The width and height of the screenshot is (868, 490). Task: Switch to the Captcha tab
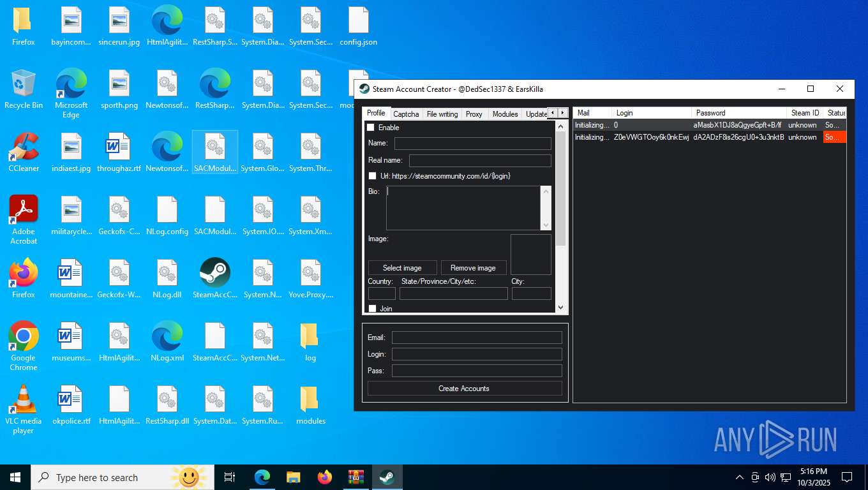pos(406,114)
